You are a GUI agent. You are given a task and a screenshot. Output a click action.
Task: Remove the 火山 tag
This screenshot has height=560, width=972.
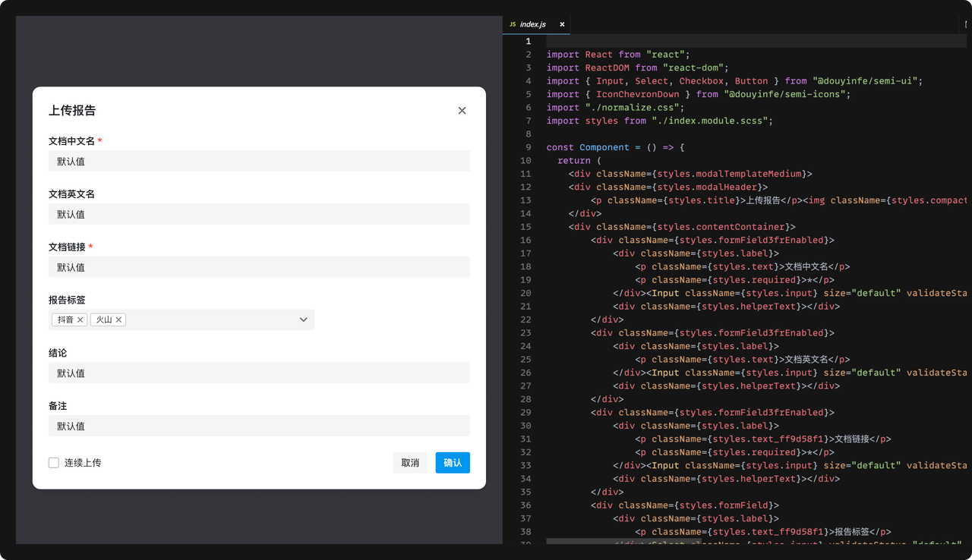click(x=118, y=320)
